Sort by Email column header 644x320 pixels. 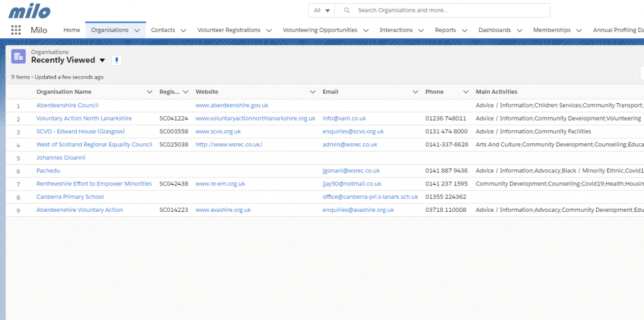331,92
